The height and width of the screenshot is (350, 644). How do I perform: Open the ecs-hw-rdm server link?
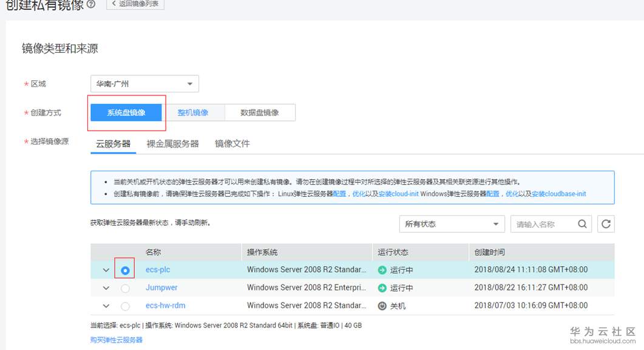[165, 306]
